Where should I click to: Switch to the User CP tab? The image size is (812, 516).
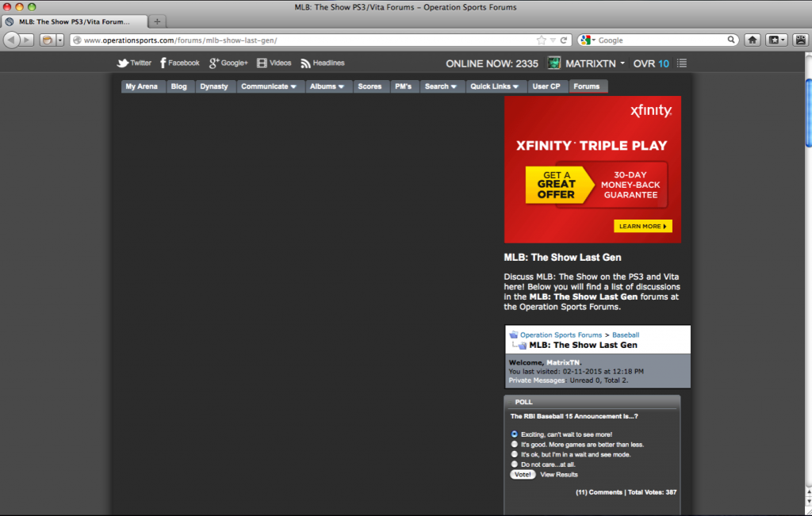pos(546,86)
